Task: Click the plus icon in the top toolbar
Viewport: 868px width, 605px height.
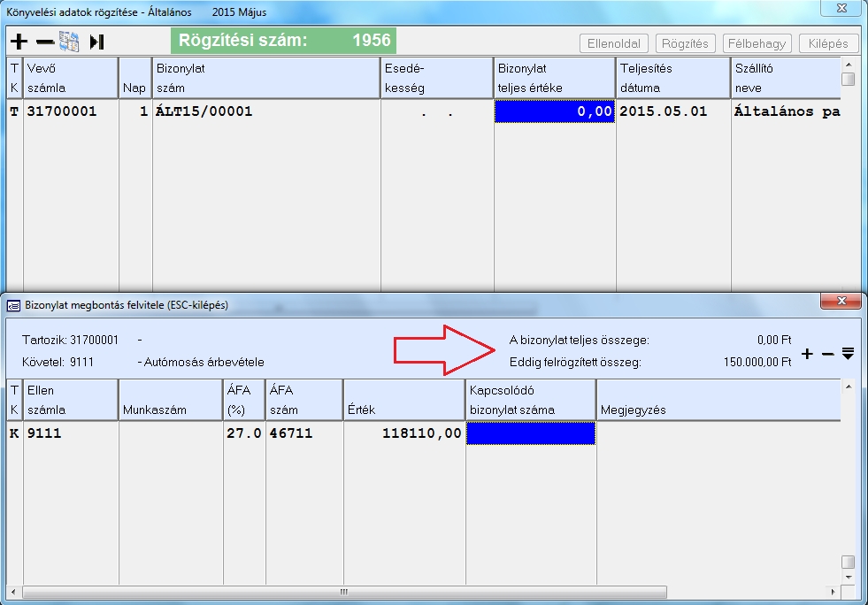Action: click(19, 42)
